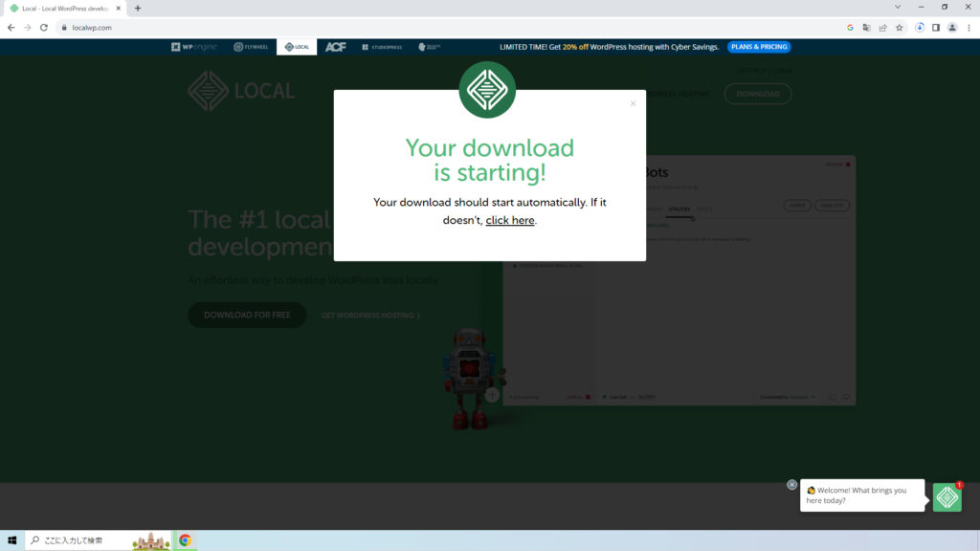The image size is (980, 551).
Task: Click the 'click here' download link
Action: tap(510, 220)
